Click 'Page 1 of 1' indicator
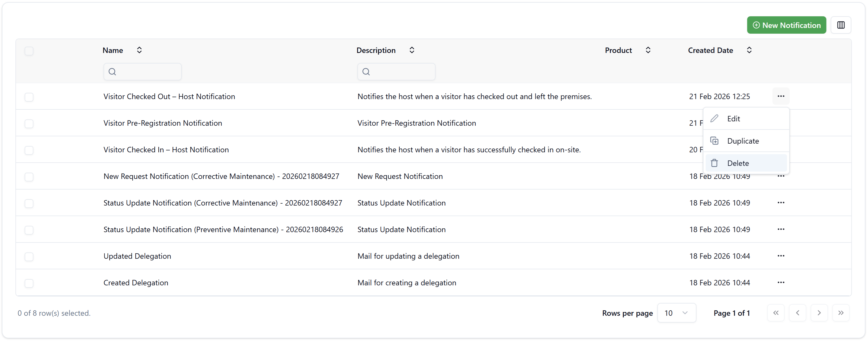868x341 pixels. [732, 313]
